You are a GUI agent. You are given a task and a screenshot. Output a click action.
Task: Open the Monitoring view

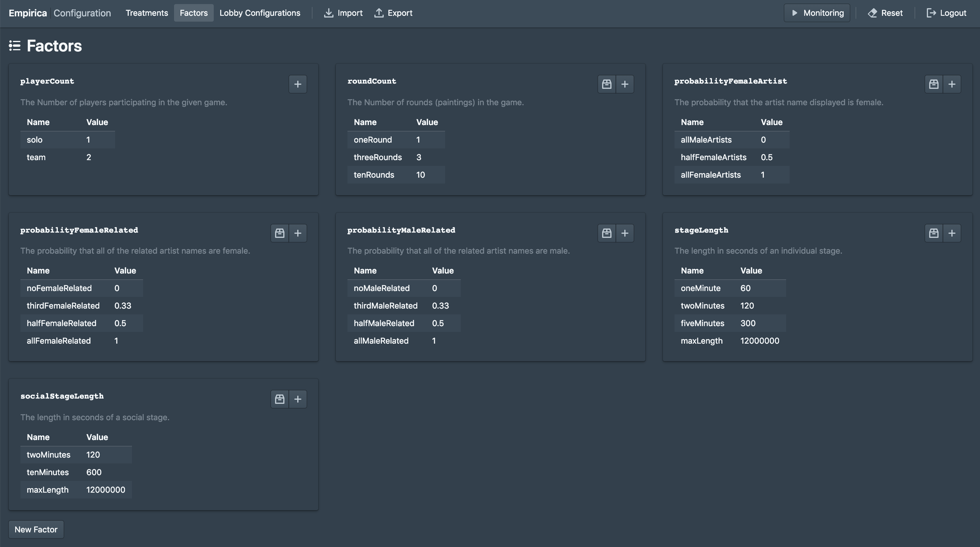817,13
